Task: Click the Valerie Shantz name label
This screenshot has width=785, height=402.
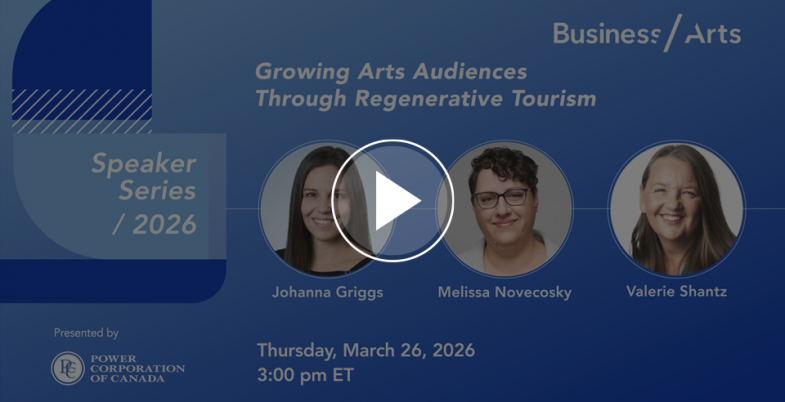Action: (x=676, y=293)
